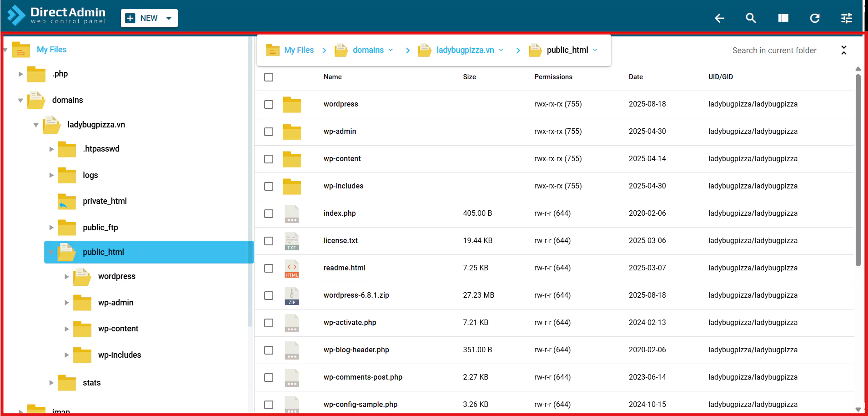Click the index.php file icon
The image size is (868, 416).
coord(292,213)
